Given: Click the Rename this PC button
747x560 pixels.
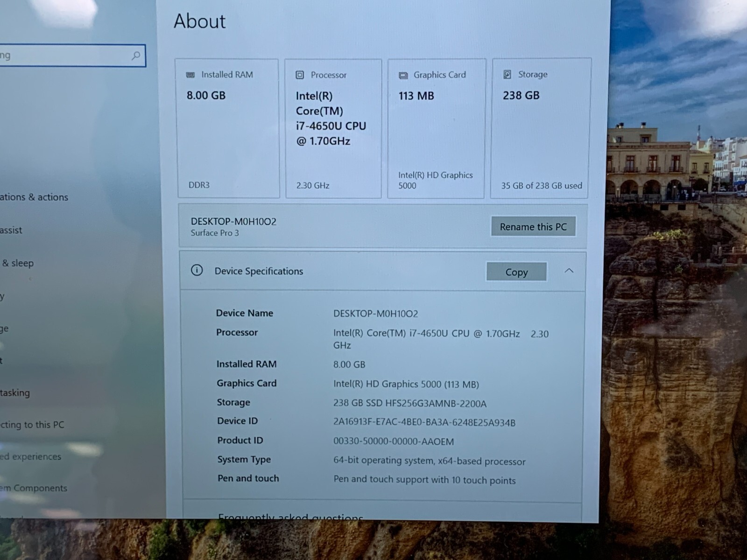Looking at the screenshot, I should tap(533, 226).
